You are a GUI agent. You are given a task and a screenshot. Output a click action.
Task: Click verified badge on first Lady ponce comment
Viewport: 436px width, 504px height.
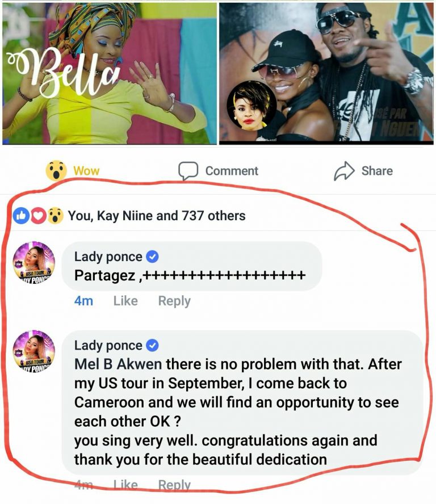(152, 257)
